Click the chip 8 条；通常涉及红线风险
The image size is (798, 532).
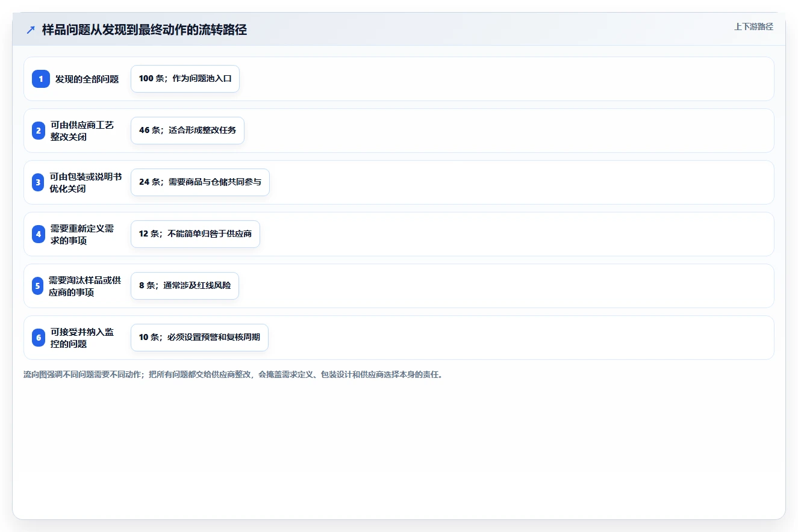click(x=185, y=286)
